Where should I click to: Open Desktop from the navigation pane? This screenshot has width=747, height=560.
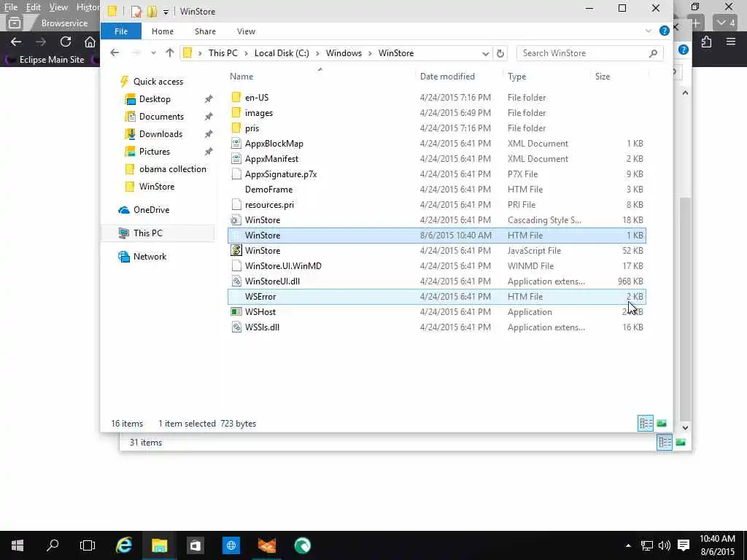pyautogui.click(x=155, y=99)
